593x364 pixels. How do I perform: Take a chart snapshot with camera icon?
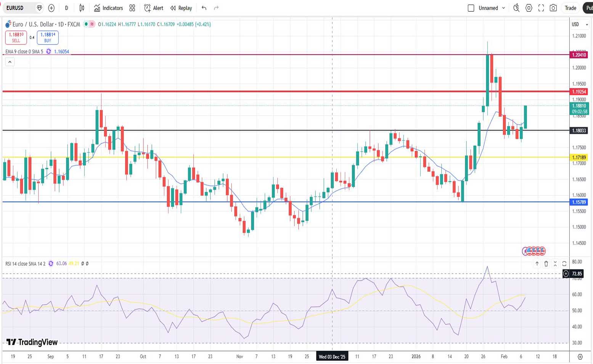point(553,8)
